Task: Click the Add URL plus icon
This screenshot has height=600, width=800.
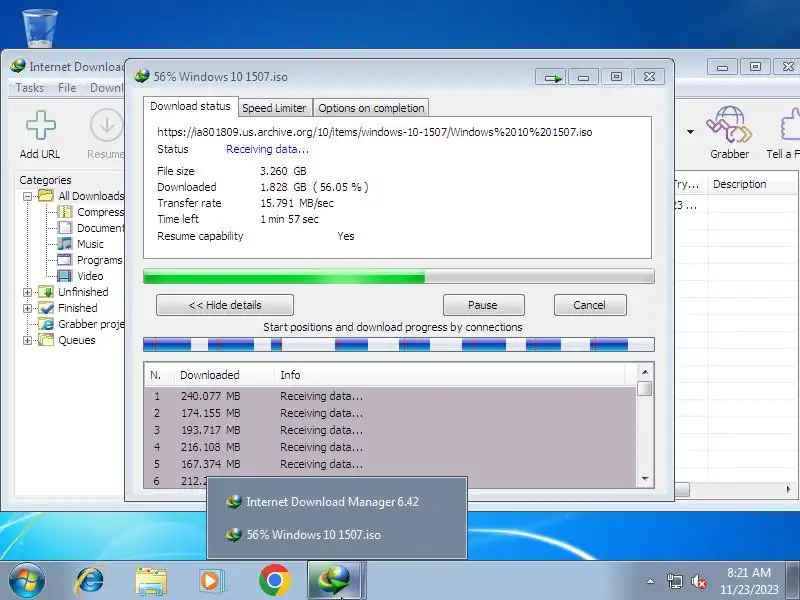Action: click(41, 125)
